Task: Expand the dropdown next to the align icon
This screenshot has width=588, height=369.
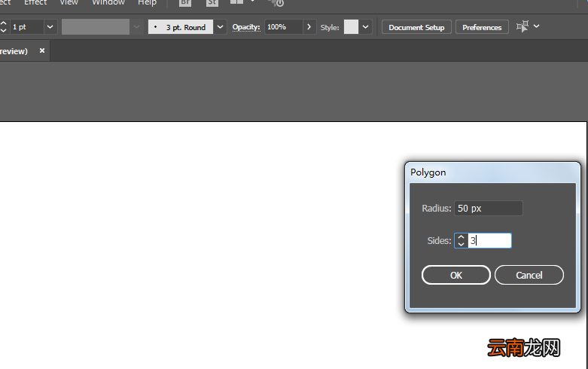Action: tap(537, 26)
